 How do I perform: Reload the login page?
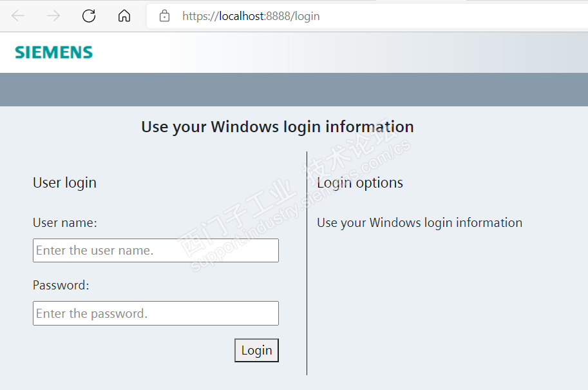click(x=89, y=16)
